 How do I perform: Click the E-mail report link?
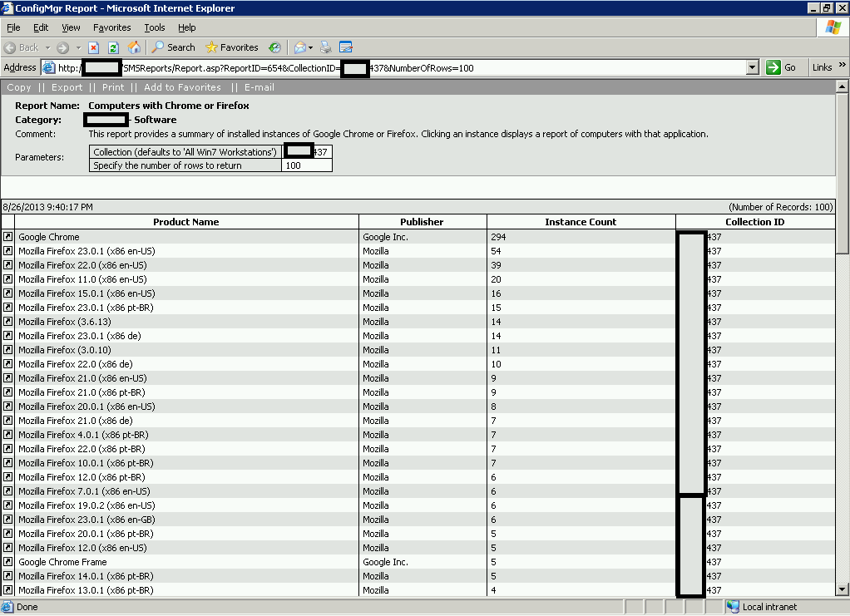point(259,87)
